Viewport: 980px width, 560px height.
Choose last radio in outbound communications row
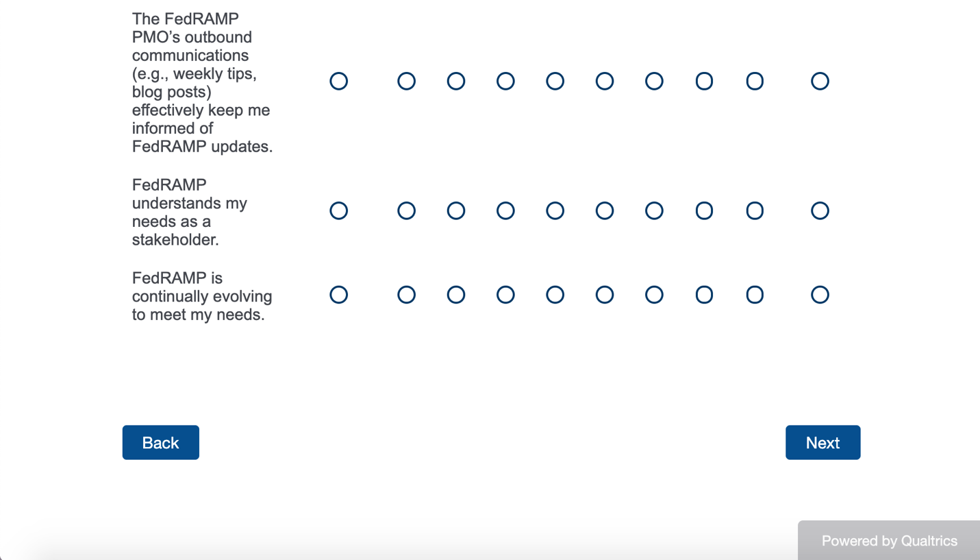pos(820,82)
